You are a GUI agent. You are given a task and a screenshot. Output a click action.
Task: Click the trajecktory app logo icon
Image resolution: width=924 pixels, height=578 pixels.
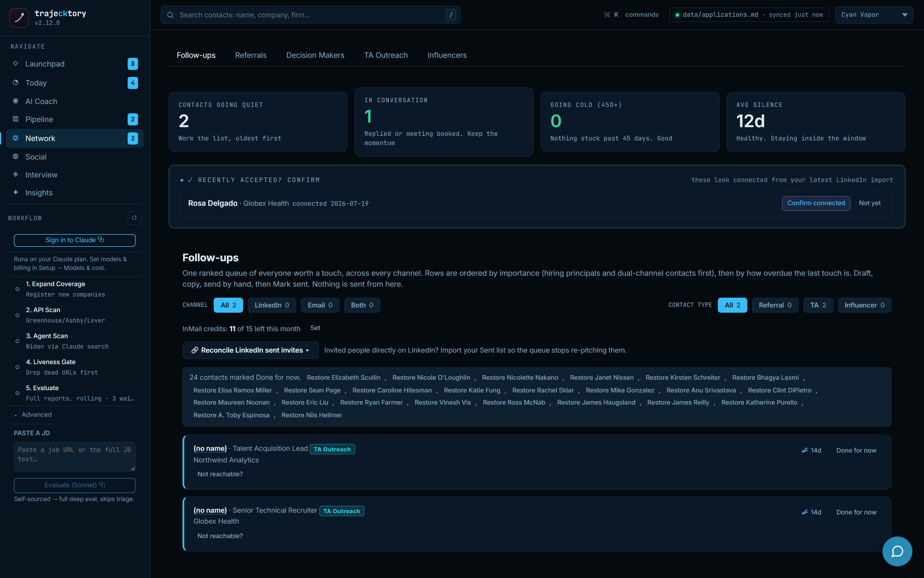(19, 18)
